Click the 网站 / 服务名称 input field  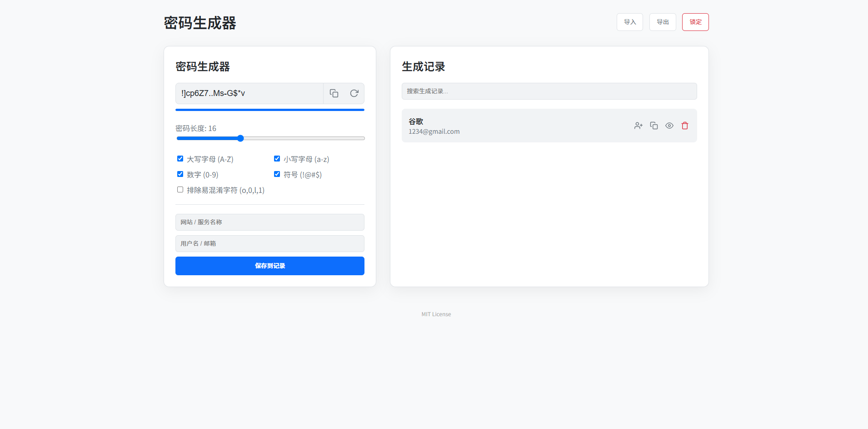pos(269,222)
